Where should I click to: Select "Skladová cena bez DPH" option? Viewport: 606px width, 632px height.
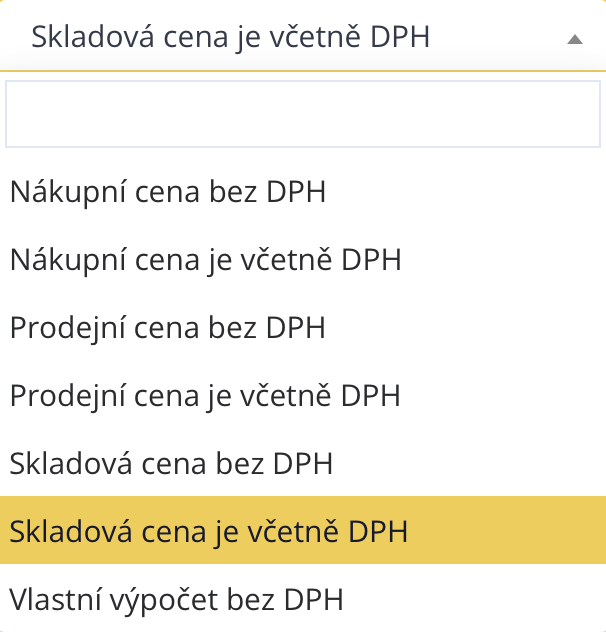171,464
